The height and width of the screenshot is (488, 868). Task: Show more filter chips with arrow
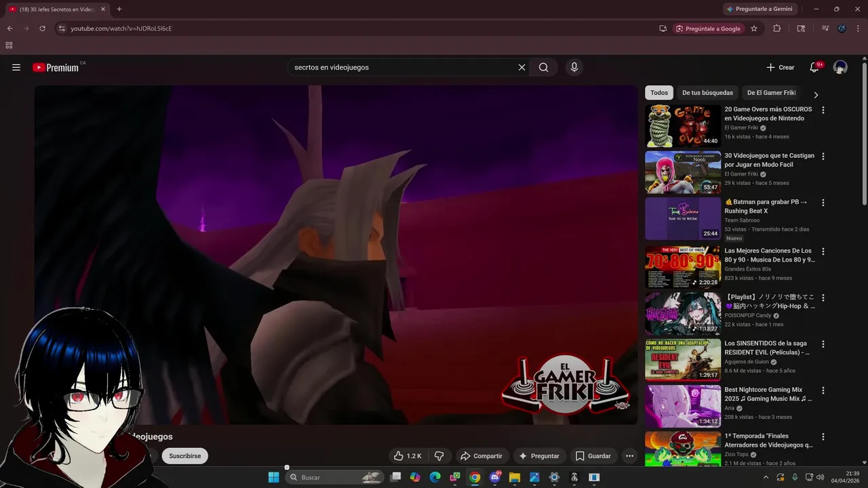pyautogui.click(x=816, y=95)
